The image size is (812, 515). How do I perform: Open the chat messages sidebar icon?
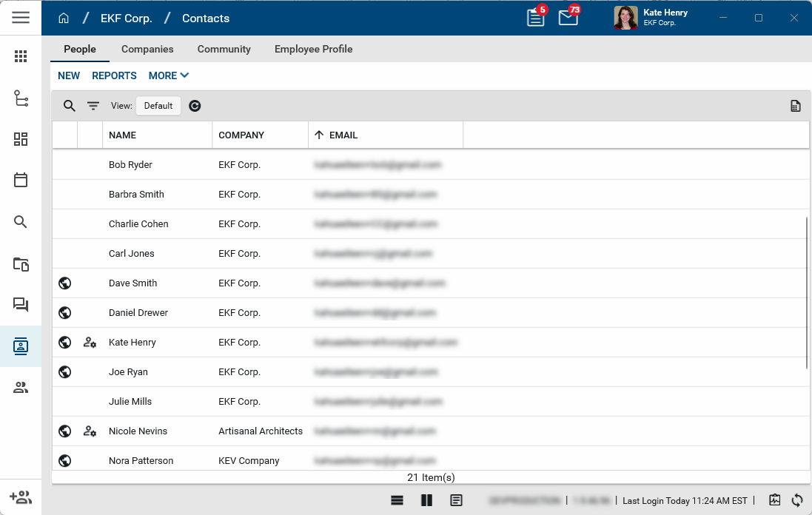point(21,304)
